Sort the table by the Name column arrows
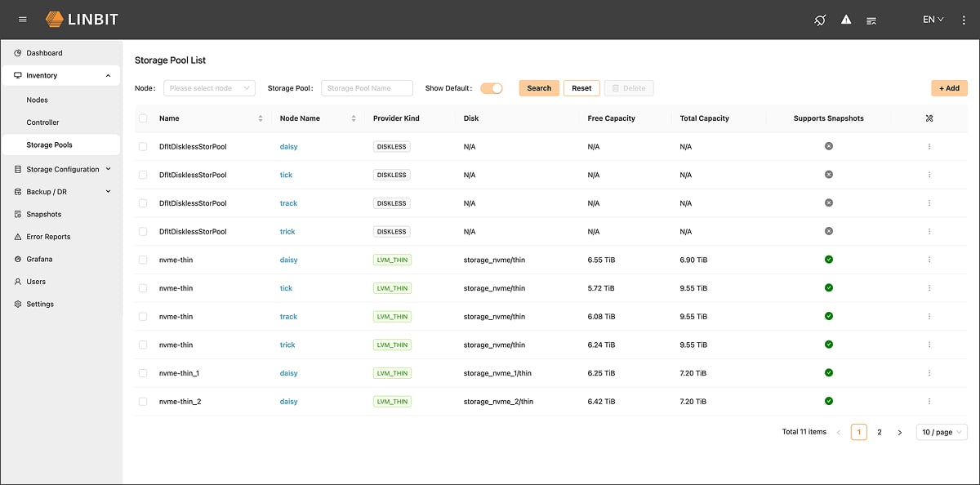The height and width of the screenshot is (485, 980). click(261, 118)
